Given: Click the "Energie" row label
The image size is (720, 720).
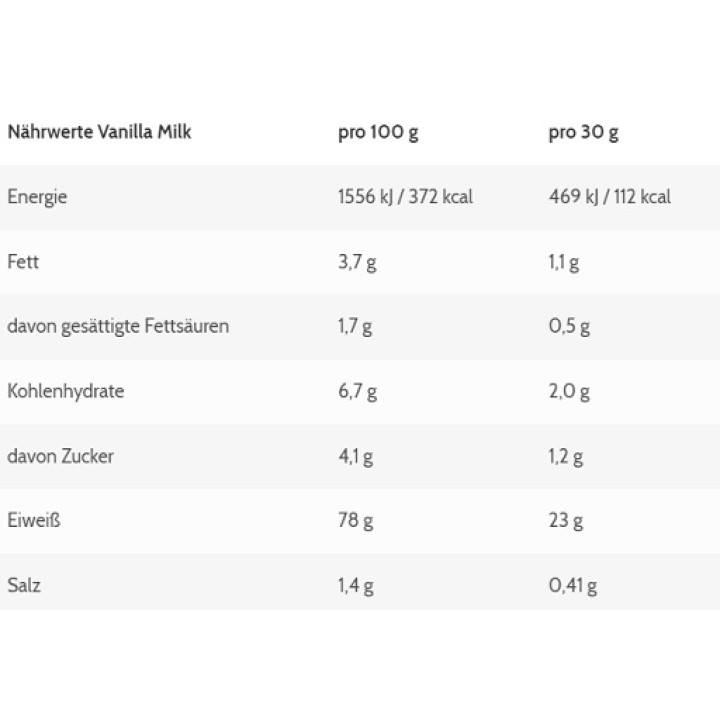Looking at the screenshot, I should coord(37,197).
